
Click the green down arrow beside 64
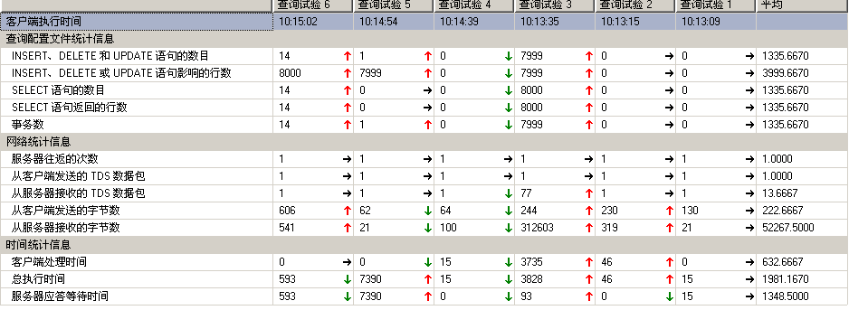[x=508, y=211]
